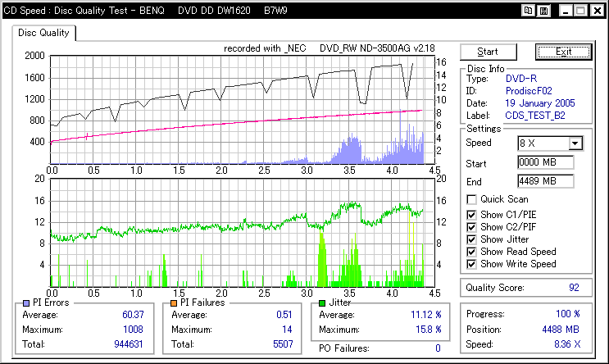
Task: Click the PI Errors blue legend swatch
Action: click(26, 303)
